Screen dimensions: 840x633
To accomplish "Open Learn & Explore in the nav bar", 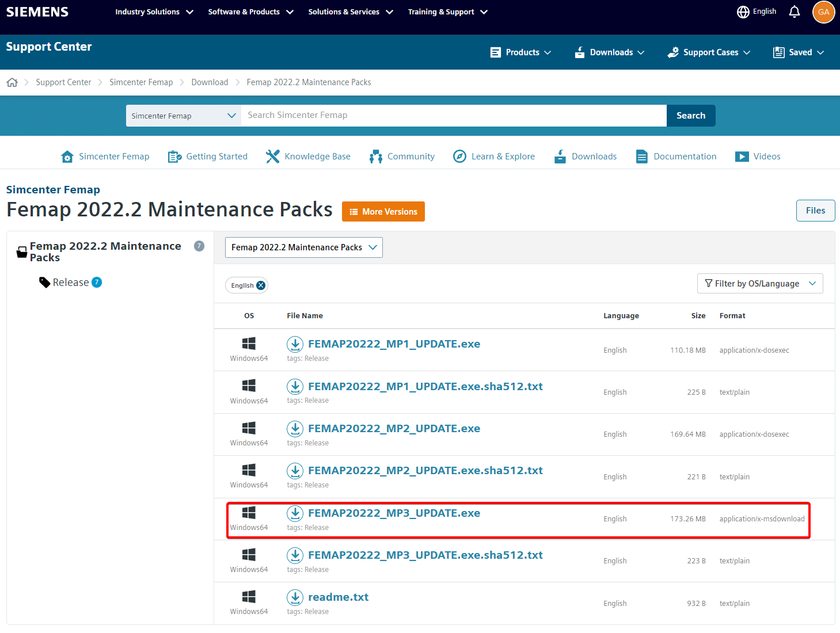I will tap(494, 157).
